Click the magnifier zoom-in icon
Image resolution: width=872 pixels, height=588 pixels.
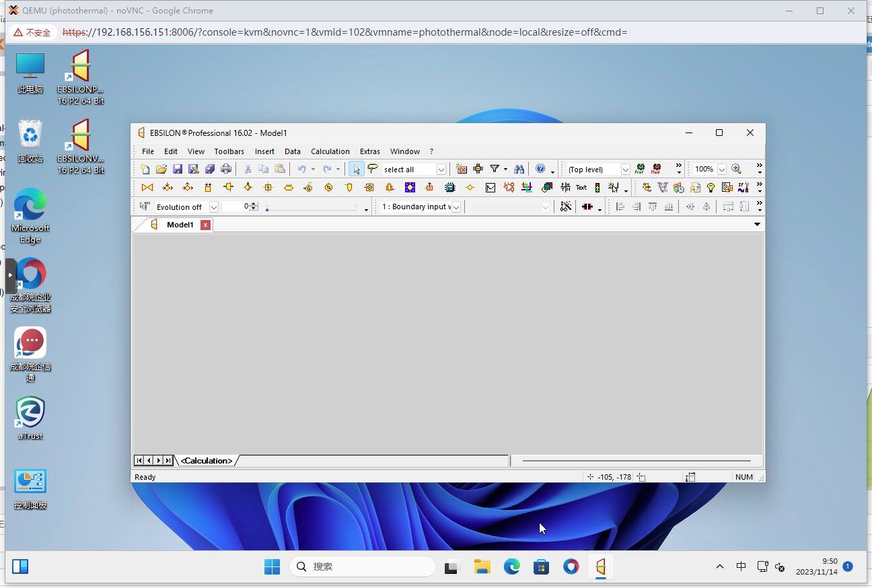click(x=737, y=170)
